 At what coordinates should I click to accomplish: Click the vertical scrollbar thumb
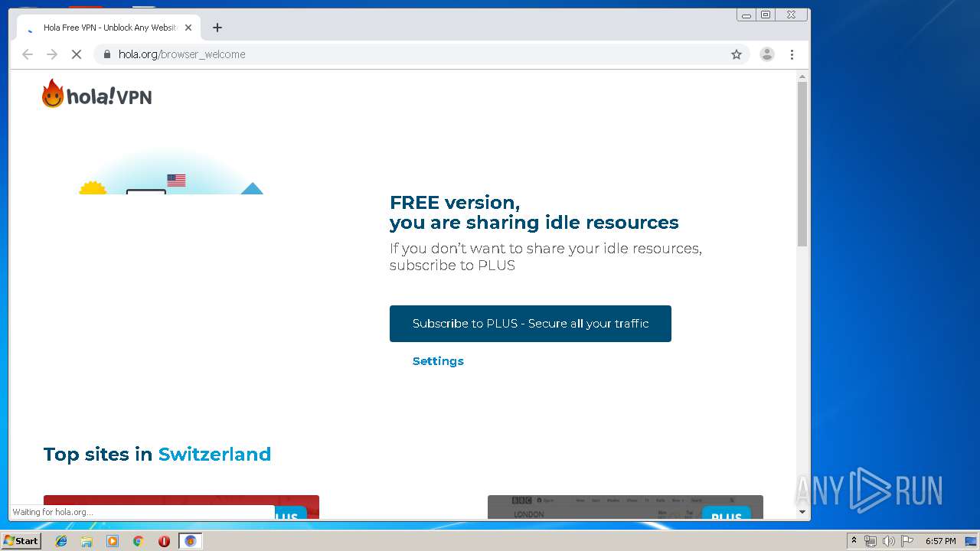802,165
